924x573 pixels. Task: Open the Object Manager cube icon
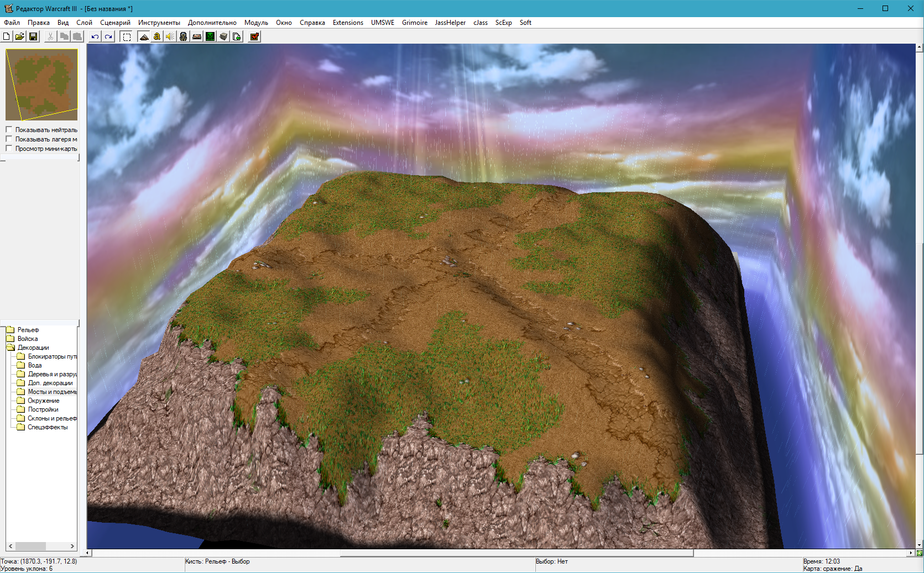pos(223,36)
